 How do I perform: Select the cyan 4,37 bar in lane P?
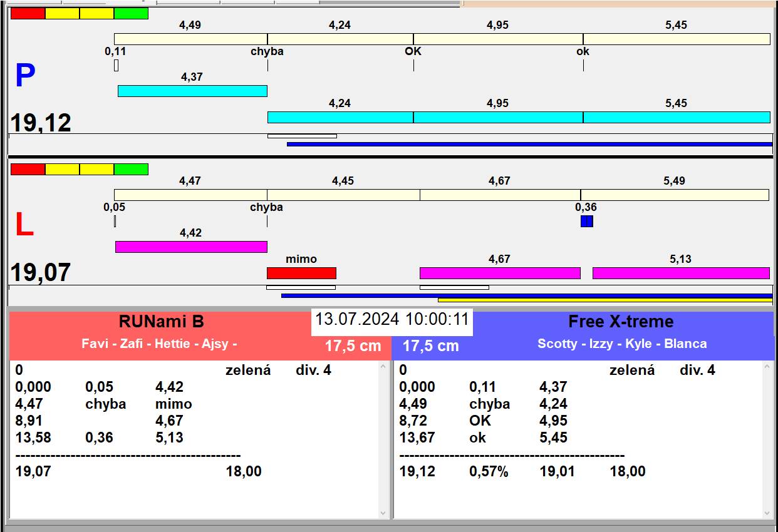coord(192,91)
